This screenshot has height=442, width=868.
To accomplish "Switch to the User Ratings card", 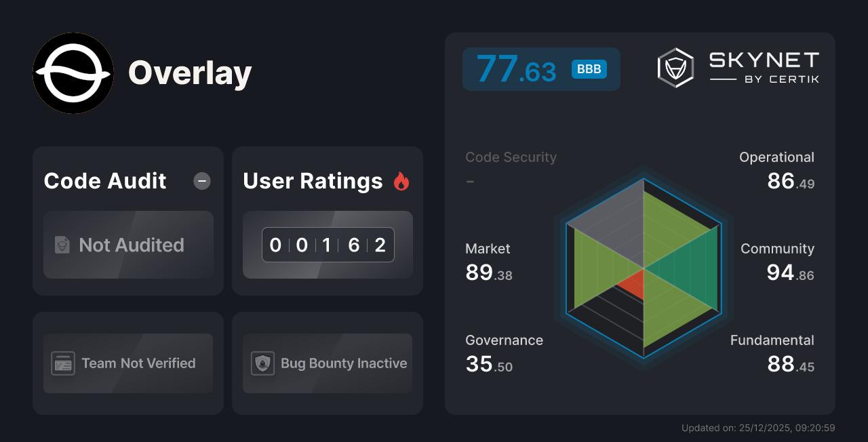I will 327,220.
